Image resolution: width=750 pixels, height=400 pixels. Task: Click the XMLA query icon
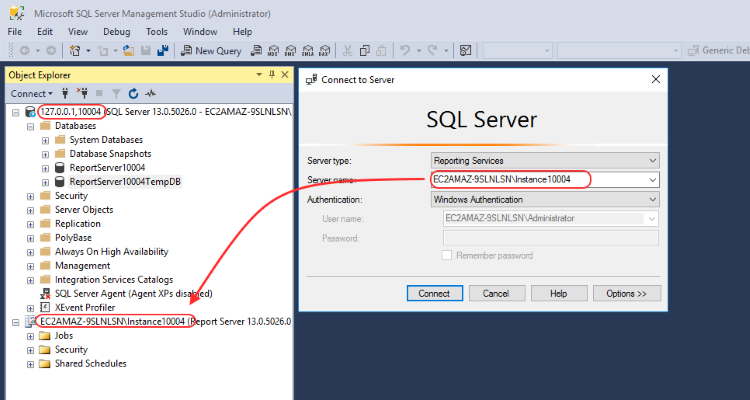coord(308,51)
